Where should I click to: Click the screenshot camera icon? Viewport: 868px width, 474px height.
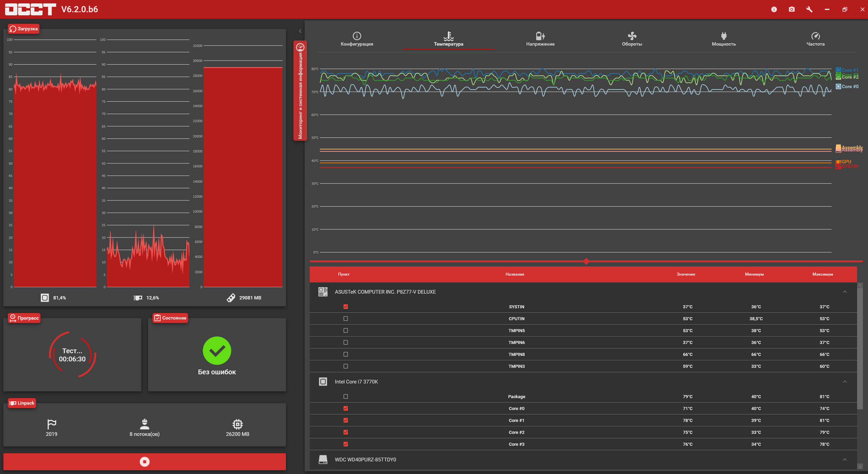click(791, 9)
